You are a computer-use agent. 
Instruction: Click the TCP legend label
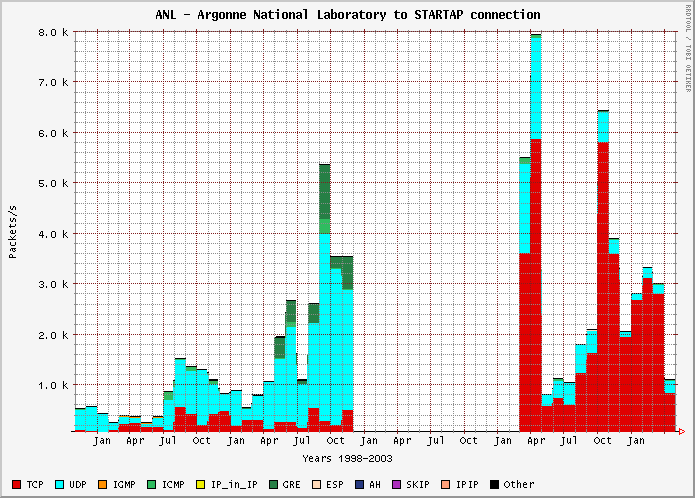[35, 484]
